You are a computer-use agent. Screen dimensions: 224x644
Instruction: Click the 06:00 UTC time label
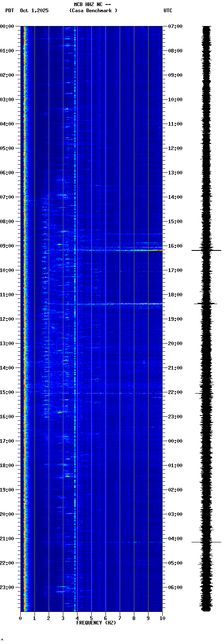pyautogui.click(x=175, y=587)
